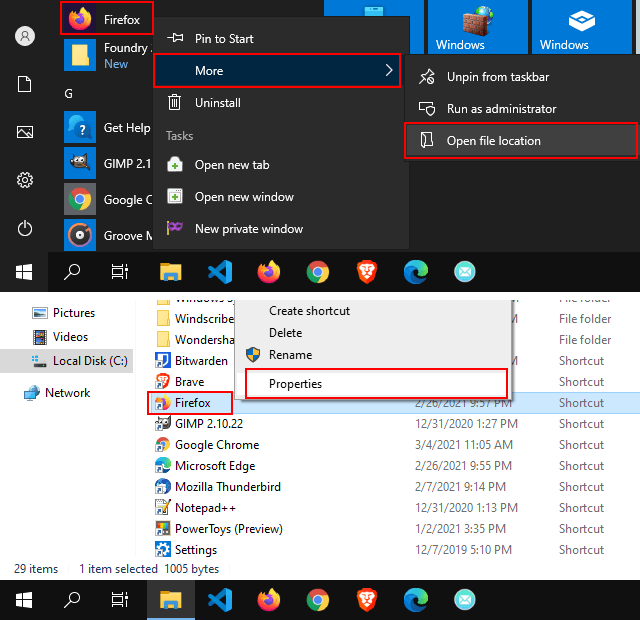Open mail app in taskbar beneath File Explorer
The image size is (640, 620).
tap(465, 600)
